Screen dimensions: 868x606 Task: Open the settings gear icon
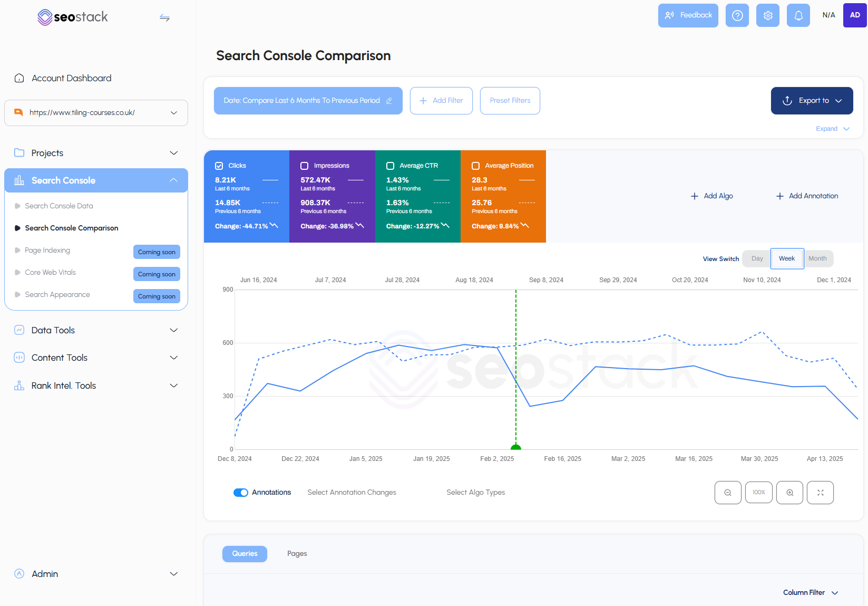(x=767, y=15)
